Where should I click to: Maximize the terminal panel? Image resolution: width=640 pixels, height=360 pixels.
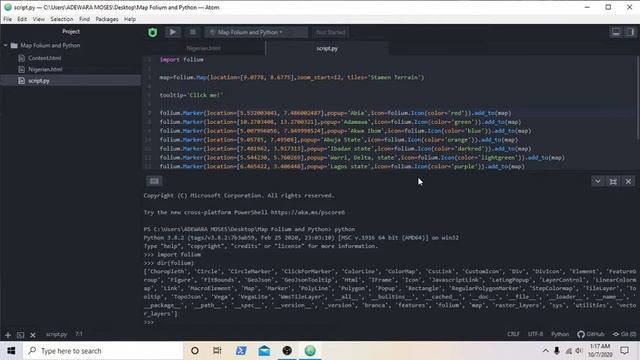coord(613,181)
